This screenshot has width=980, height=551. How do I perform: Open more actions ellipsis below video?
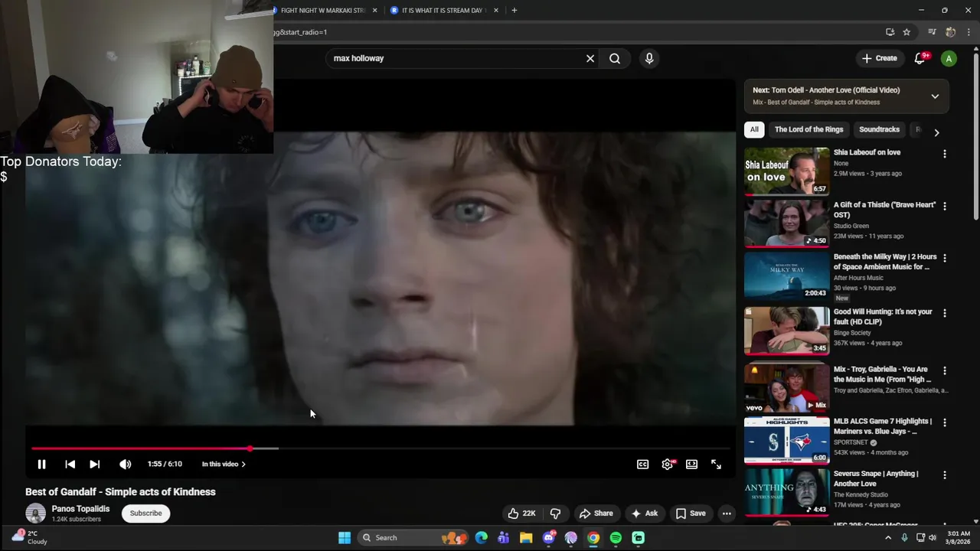[x=727, y=514]
